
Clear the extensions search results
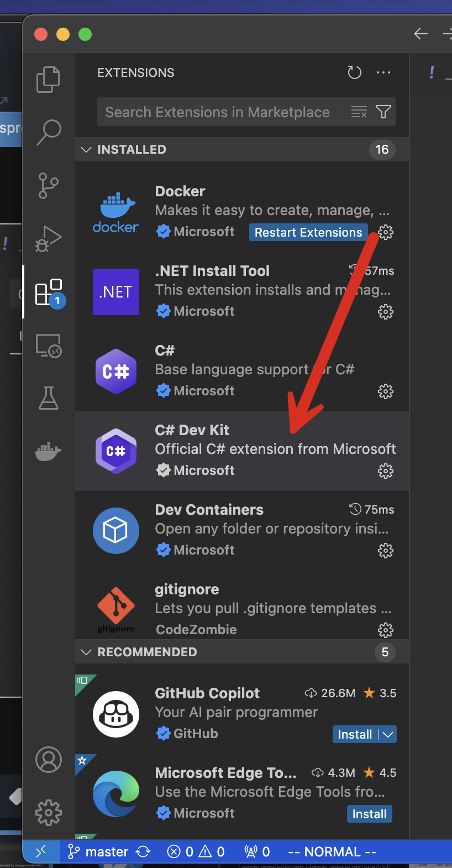pos(359,112)
